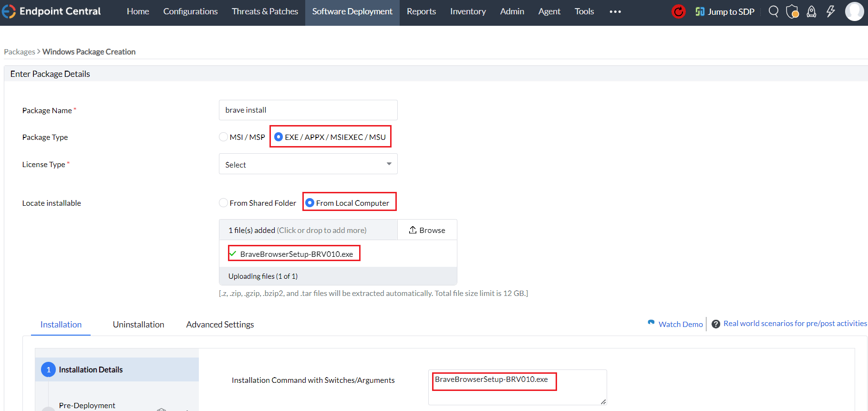The height and width of the screenshot is (411, 868).
Task: Open the Configurations menu
Action: (x=190, y=11)
